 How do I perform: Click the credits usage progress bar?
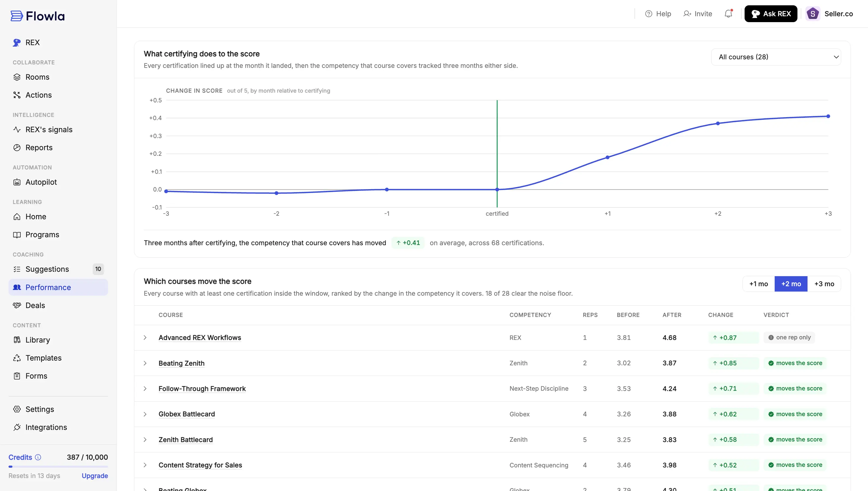[x=58, y=467]
